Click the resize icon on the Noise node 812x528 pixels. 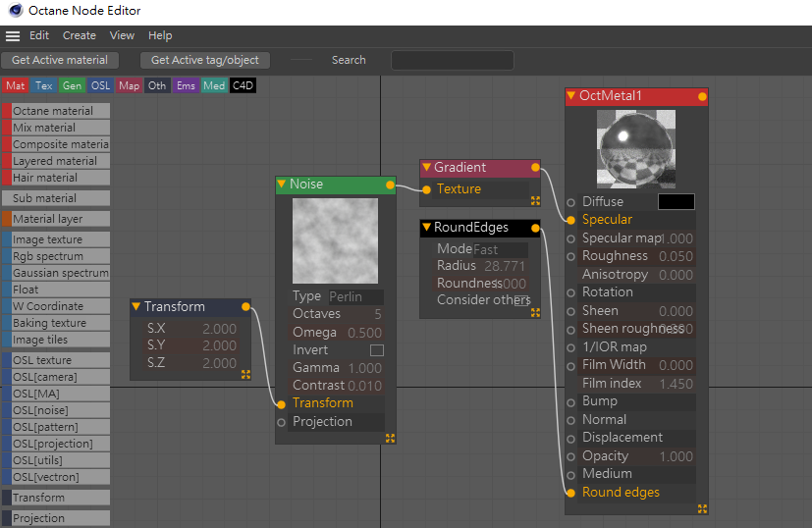(x=390, y=438)
